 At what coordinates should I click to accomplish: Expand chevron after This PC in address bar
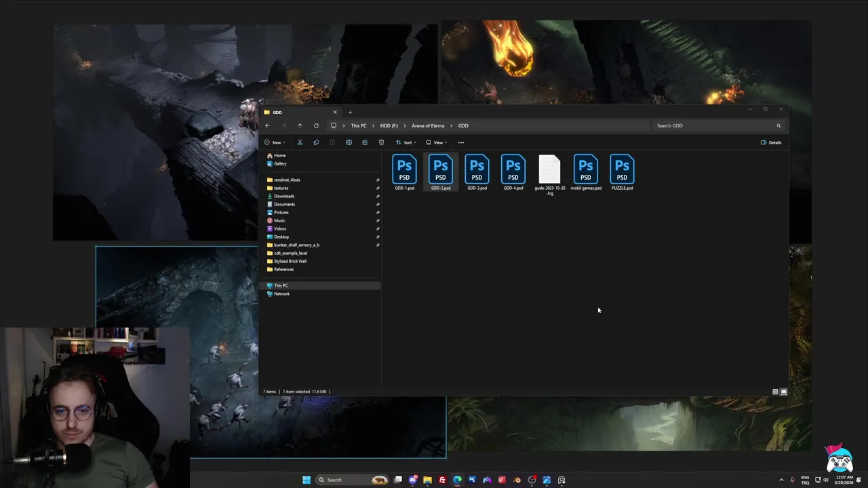(x=373, y=125)
